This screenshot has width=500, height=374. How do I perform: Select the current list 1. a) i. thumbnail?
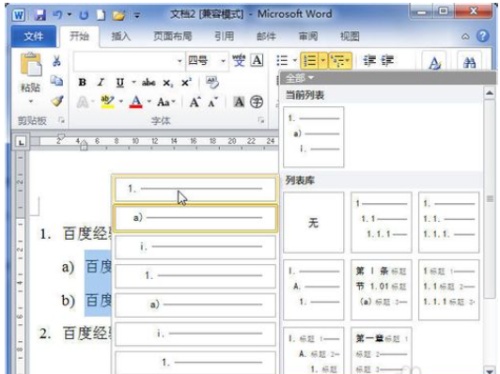click(313, 137)
